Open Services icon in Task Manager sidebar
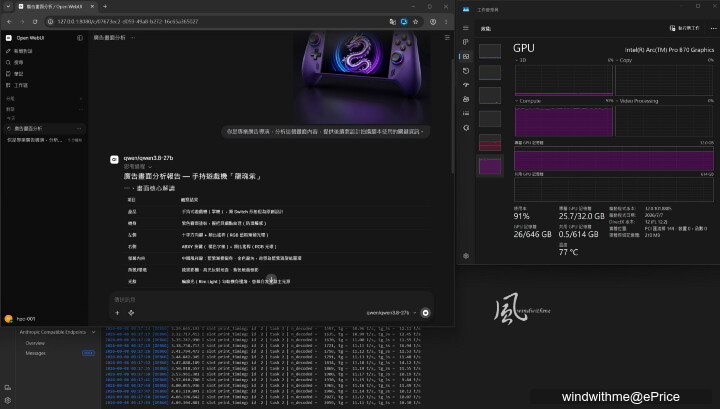The height and width of the screenshot is (409, 720). tap(466, 128)
